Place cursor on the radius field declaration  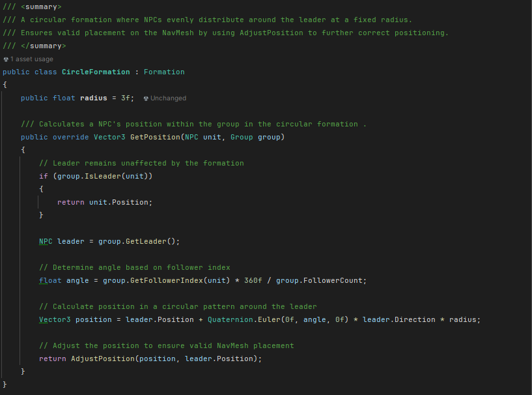(94, 98)
